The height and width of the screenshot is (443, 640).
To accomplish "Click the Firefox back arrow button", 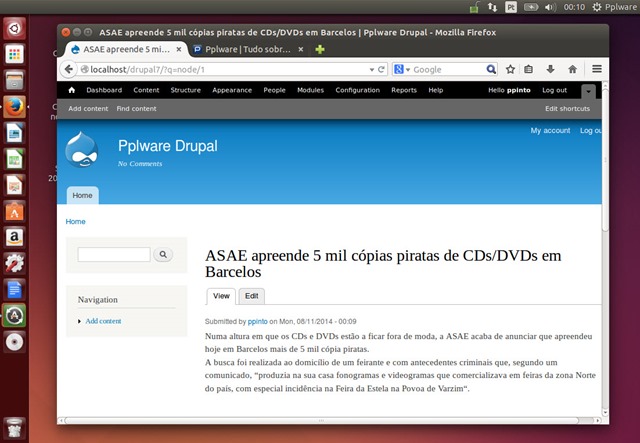I will (69, 69).
